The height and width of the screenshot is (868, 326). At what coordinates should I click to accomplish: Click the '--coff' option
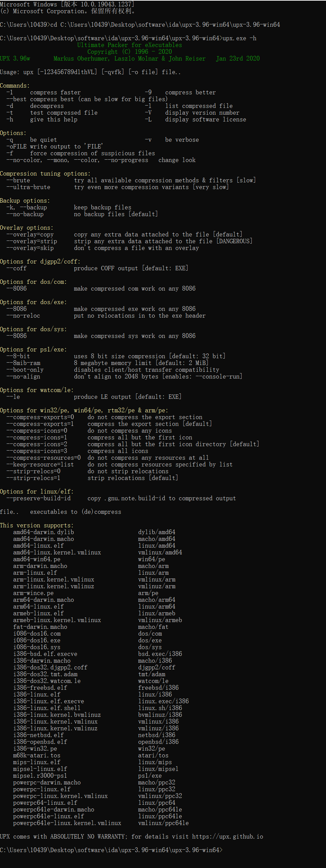tap(17, 268)
